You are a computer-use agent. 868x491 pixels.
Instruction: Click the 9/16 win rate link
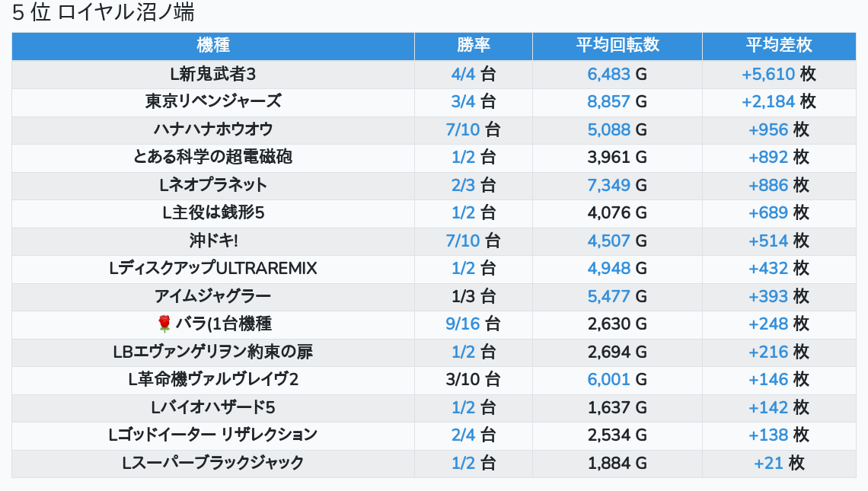pyautogui.click(x=463, y=324)
